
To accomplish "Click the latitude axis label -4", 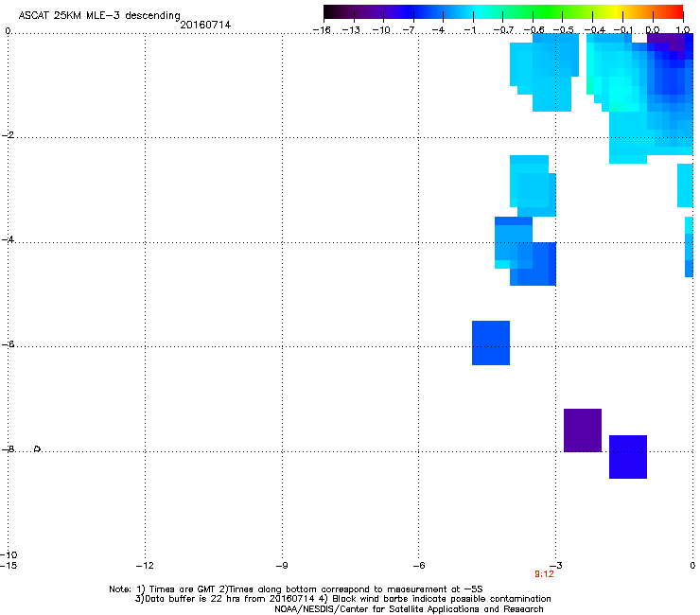I will pyautogui.click(x=8, y=239).
